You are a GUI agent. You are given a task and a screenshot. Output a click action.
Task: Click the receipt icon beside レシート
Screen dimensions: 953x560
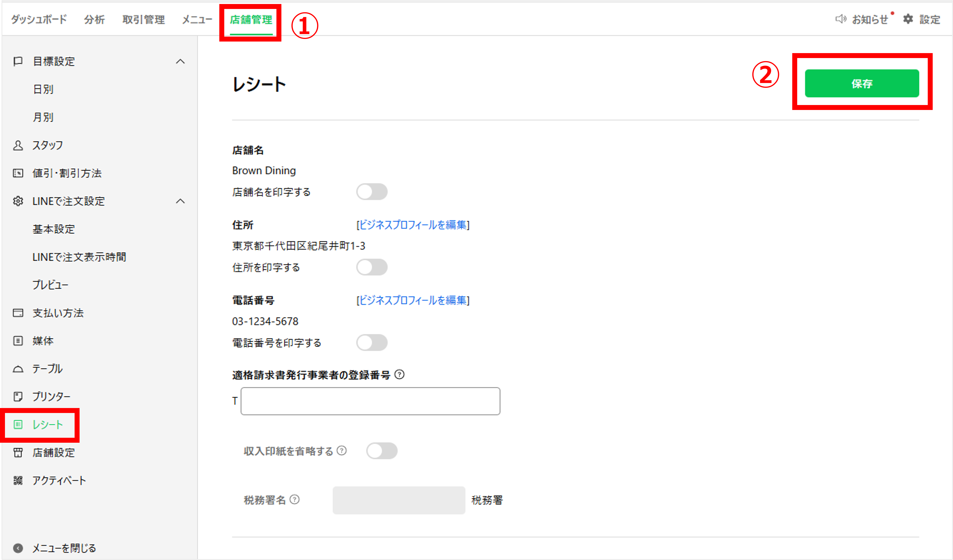(x=18, y=425)
